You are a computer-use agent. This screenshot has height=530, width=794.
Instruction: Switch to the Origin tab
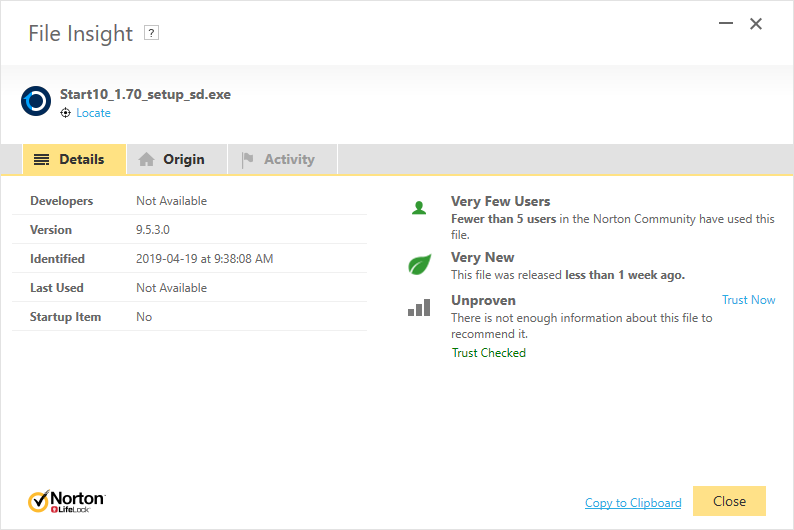(177, 159)
